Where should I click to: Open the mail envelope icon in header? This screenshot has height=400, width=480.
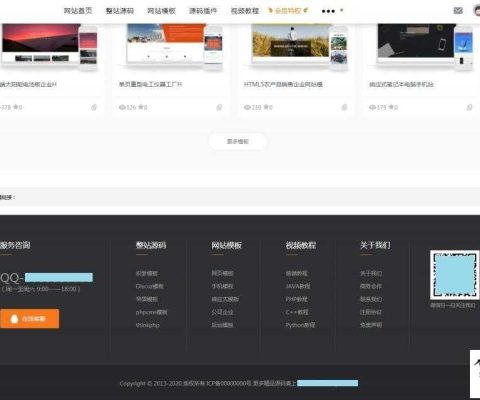tap(458, 11)
